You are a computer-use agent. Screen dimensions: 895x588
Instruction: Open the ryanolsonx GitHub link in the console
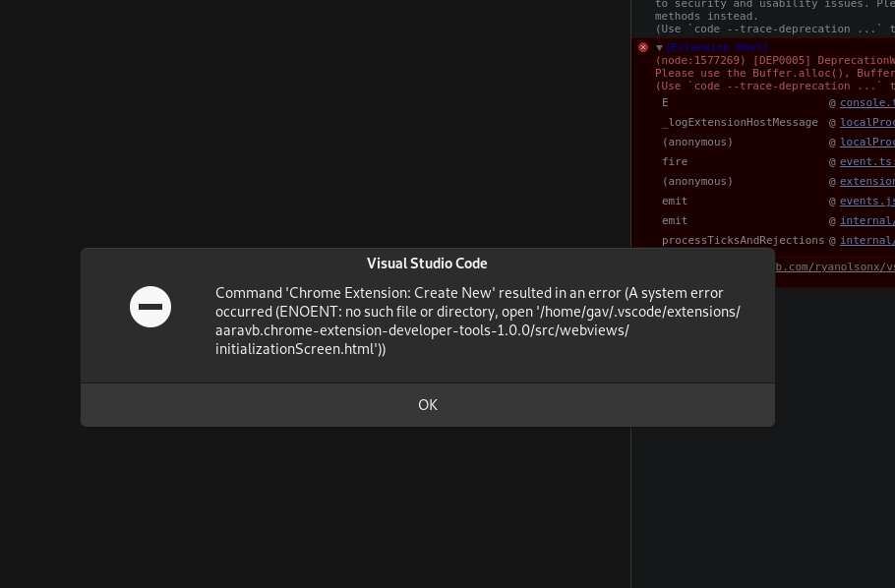[834, 266]
